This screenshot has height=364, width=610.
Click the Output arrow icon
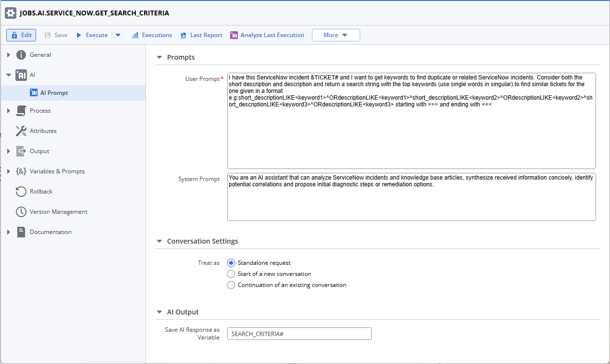[x=21, y=151]
